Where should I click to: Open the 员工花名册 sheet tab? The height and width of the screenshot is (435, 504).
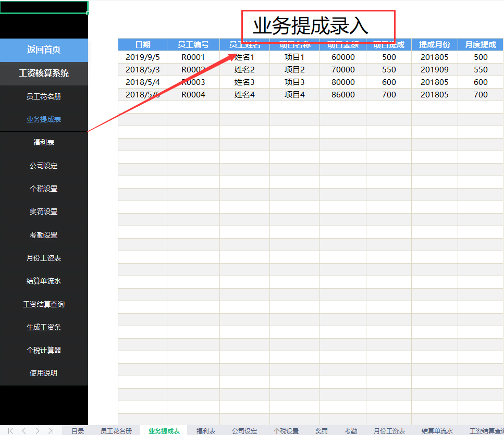pos(116,431)
